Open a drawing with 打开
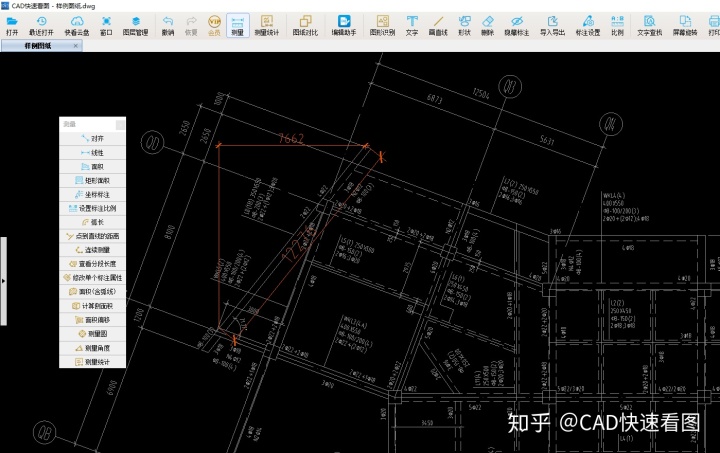720x453 pixels. point(12,26)
